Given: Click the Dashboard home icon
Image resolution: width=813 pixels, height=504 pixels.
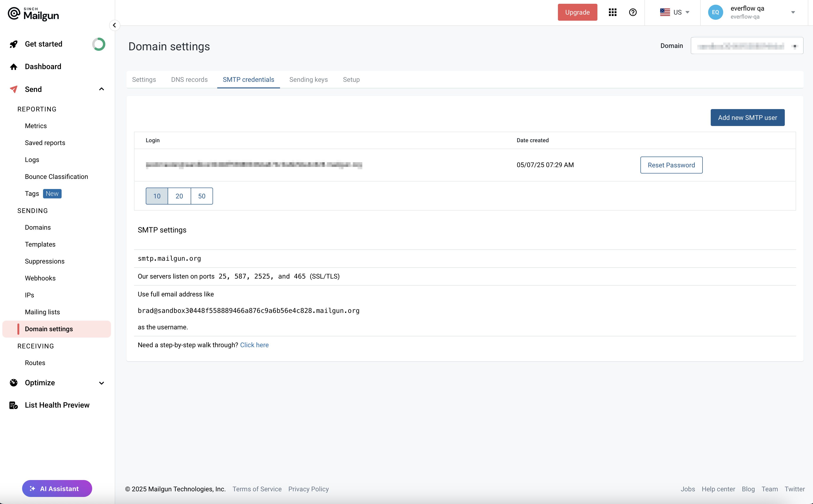Looking at the screenshot, I should coord(14,67).
